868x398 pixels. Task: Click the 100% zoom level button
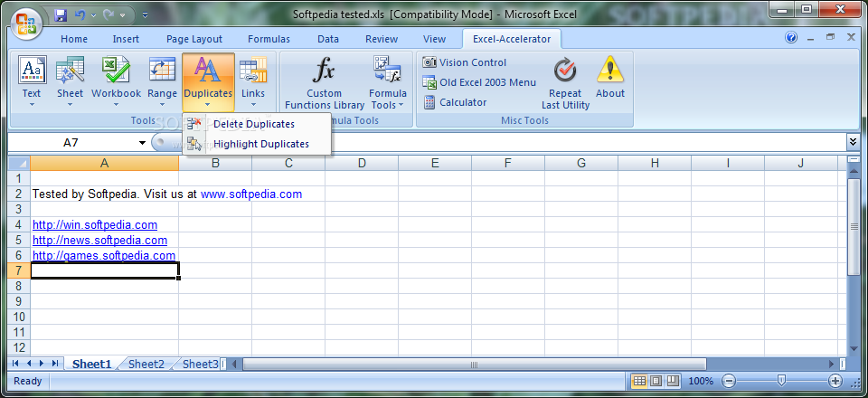point(700,381)
